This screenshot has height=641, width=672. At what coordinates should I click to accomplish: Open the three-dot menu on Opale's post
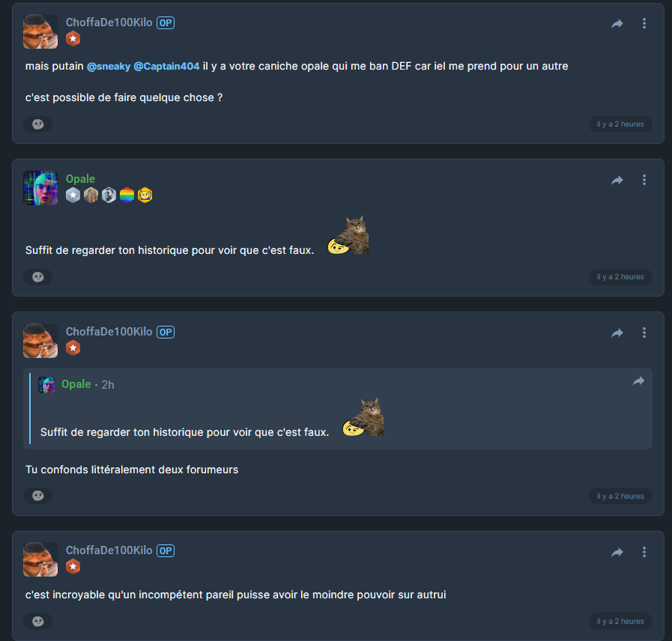point(644,180)
